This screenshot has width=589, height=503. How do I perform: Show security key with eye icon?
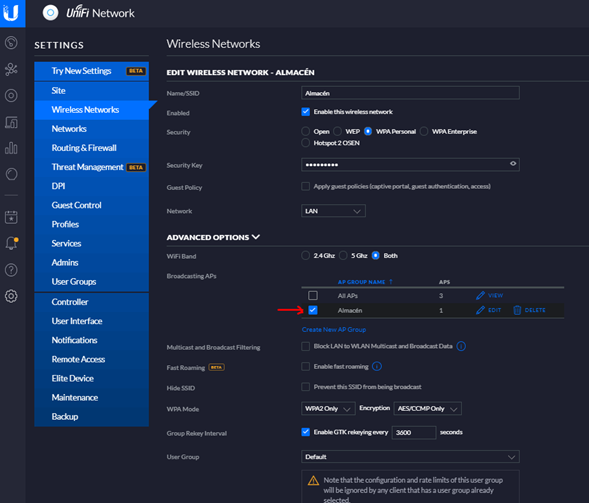(x=513, y=164)
